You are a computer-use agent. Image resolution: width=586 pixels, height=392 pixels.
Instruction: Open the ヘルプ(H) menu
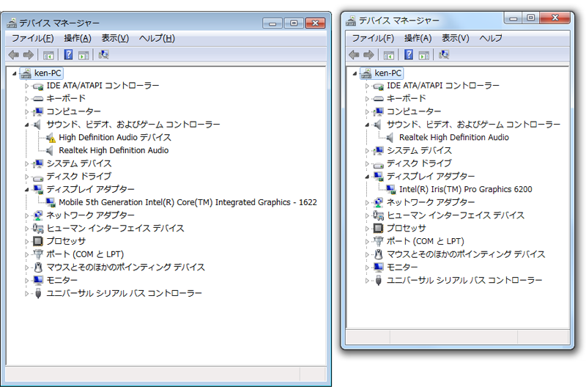[157, 38]
